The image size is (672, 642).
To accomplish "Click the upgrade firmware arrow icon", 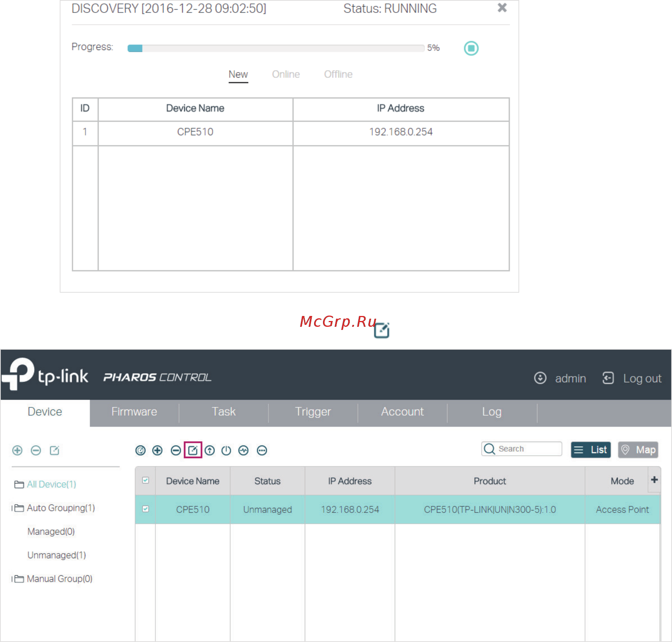I will pyautogui.click(x=210, y=450).
